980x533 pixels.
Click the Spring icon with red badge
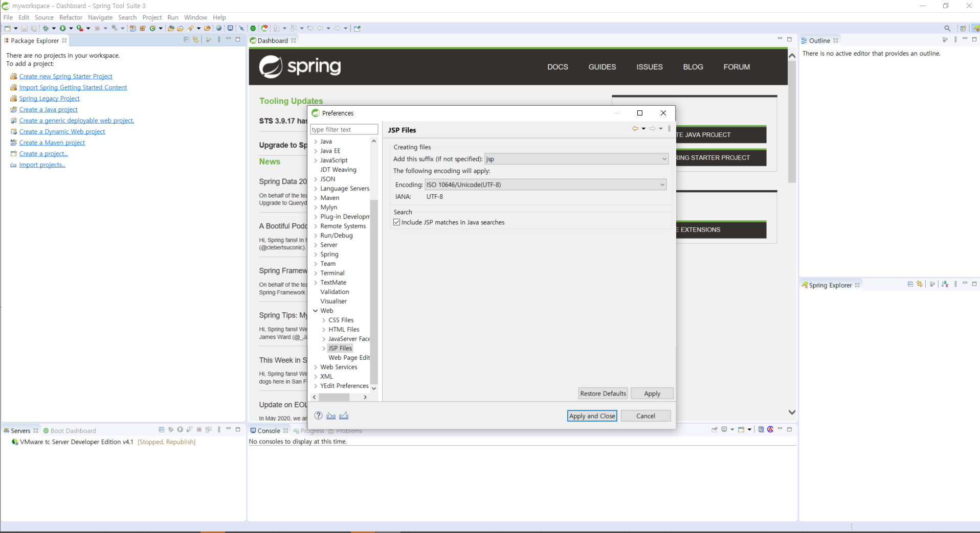tap(264, 29)
